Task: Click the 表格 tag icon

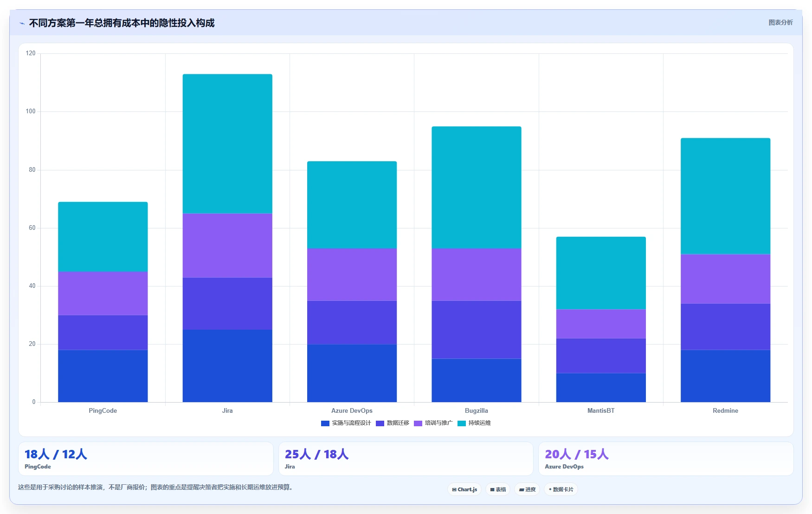Action: coord(492,489)
